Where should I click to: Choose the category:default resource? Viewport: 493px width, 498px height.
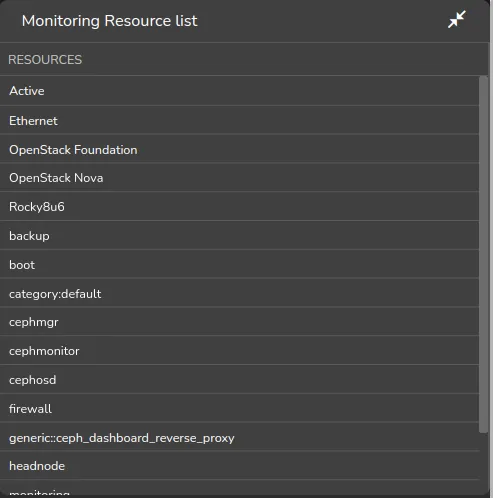point(239,293)
